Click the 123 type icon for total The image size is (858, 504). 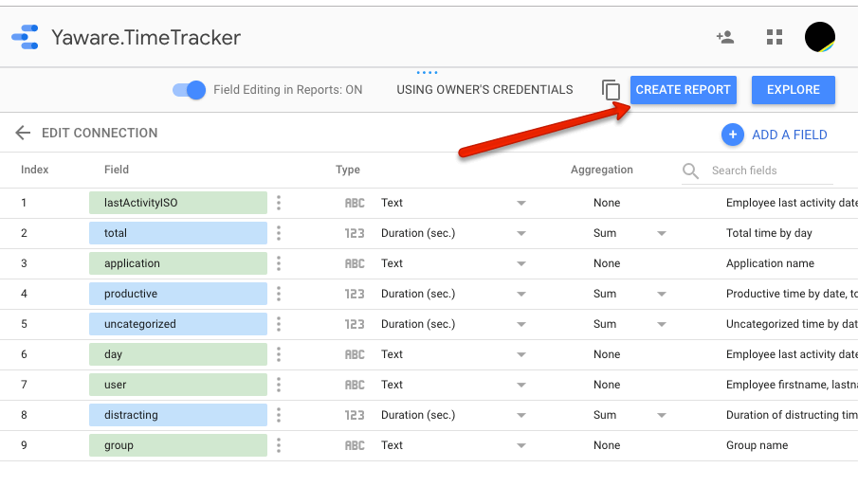(355, 233)
